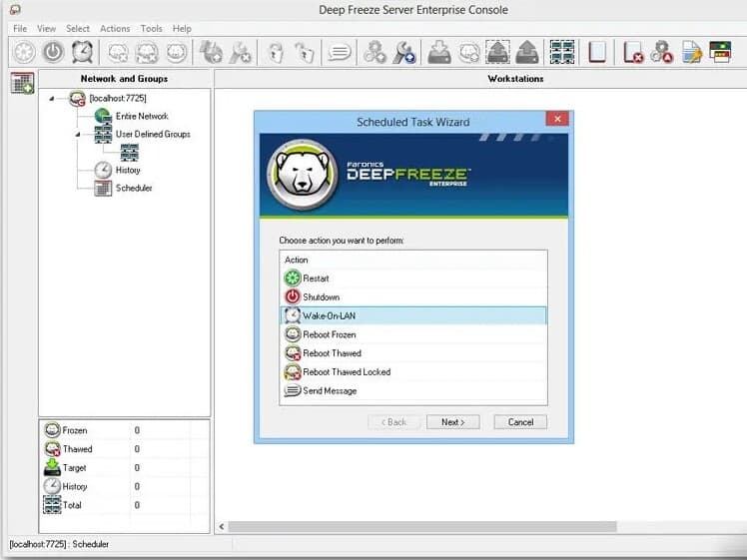Click the power Shutdown icon in the main toolbar
Image resolution: width=747 pixels, height=560 pixels.
(x=52, y=52)
